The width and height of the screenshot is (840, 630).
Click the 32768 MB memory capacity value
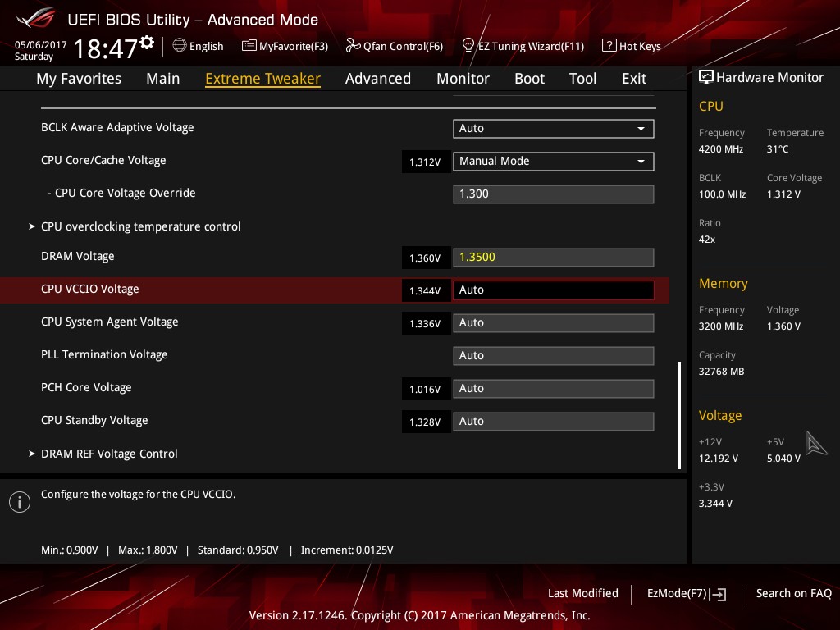[x=722, y=372]
